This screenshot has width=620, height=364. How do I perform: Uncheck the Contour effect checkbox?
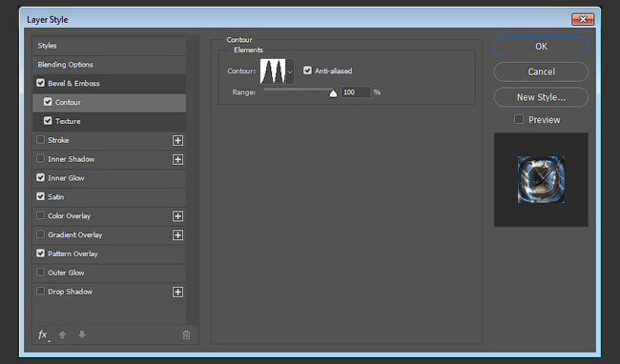tap(48, 102)
